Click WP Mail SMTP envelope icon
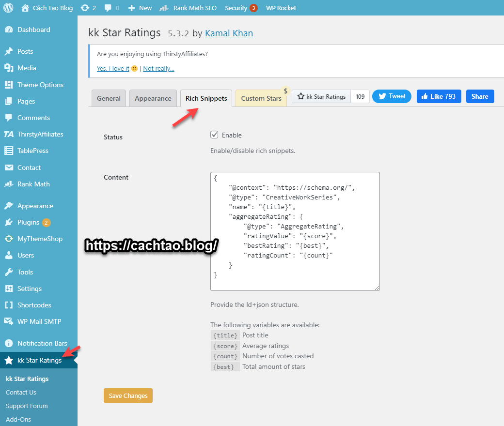The height and width of the screenshot is (426, 504). pyautogui.click(x=9, y=321)
